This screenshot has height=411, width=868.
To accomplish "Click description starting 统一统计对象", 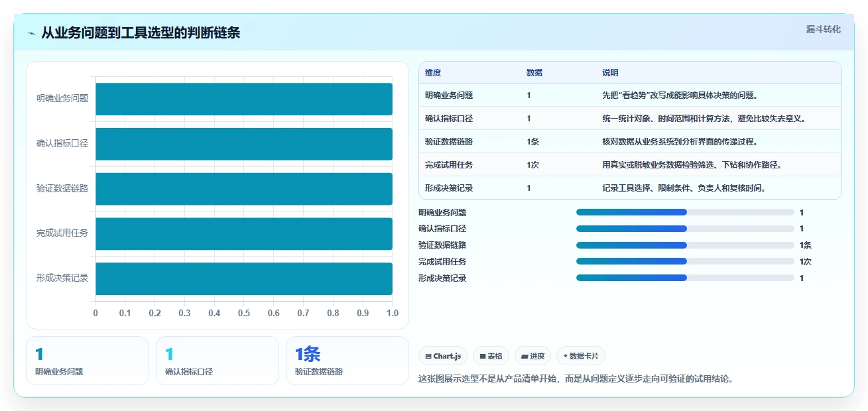I will coord(704,119).
